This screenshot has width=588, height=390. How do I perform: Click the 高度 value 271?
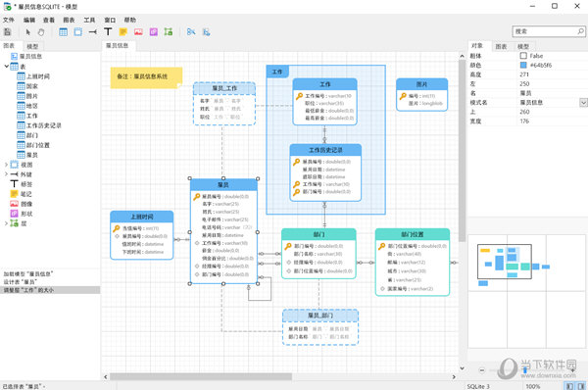pos(524,74)
